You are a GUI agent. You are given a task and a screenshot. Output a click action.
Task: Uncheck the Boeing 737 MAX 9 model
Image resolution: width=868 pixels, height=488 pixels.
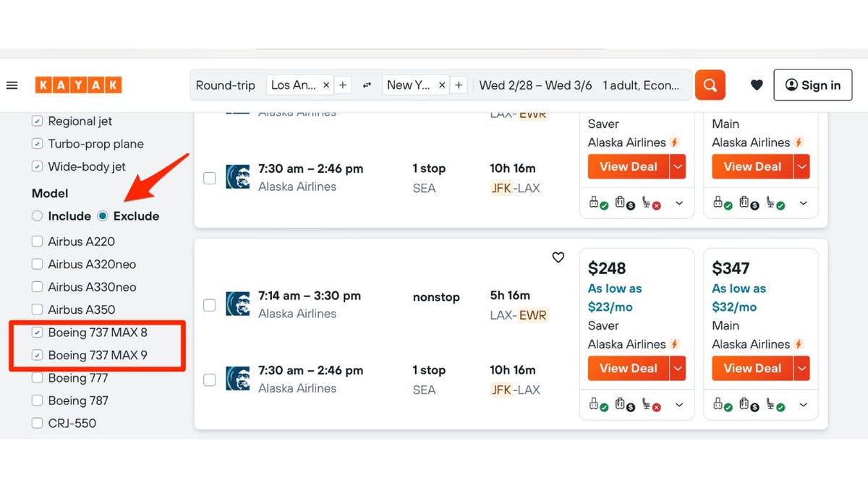[37, 355]
